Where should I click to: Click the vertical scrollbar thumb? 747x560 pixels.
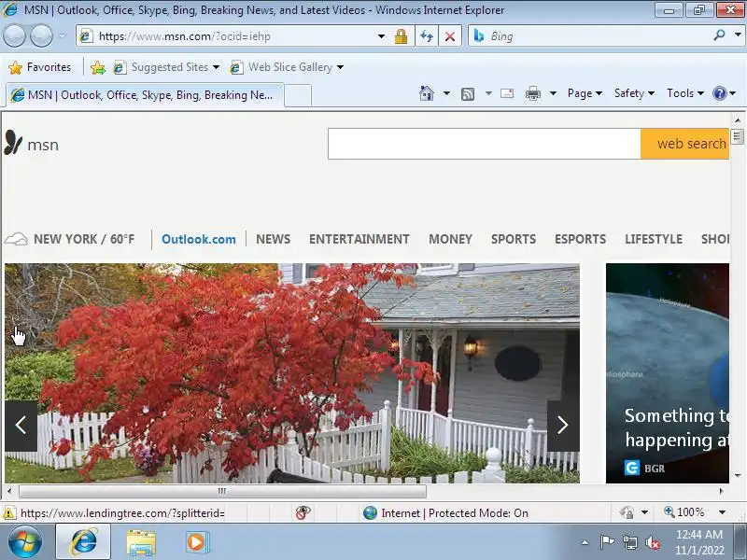tap(738, 136)
